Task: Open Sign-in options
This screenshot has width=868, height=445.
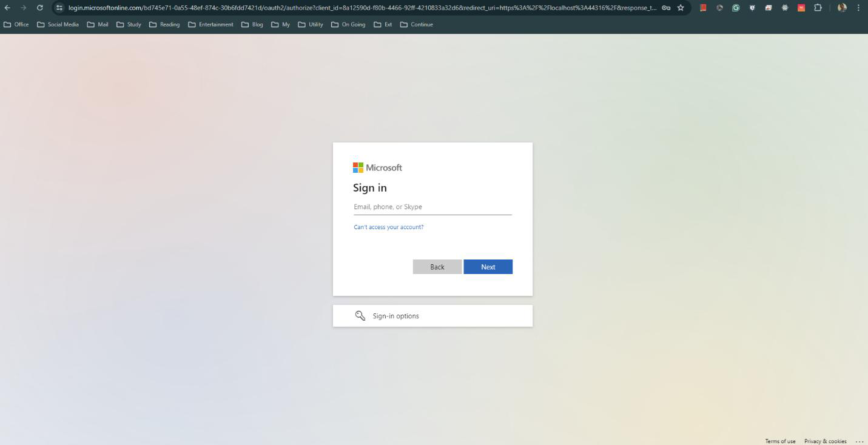Action: coord(432,316)
